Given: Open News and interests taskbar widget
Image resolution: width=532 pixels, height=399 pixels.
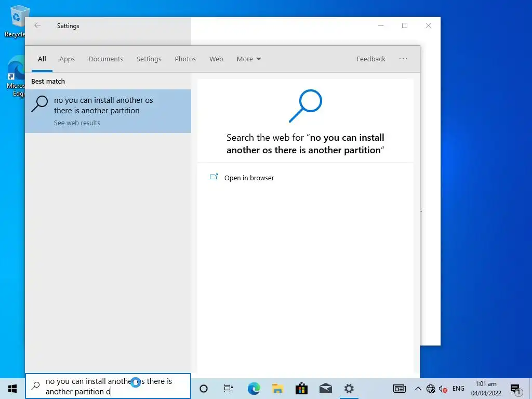Looking at the screenshot, I should tap(400, 389).
